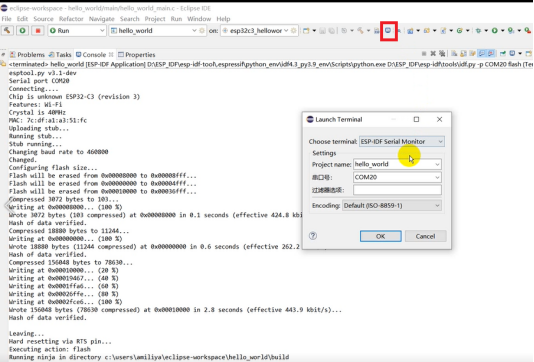Open the Run launch mode dropdown
The width and height of the screenshot is (534, 362).
point(102,31)
